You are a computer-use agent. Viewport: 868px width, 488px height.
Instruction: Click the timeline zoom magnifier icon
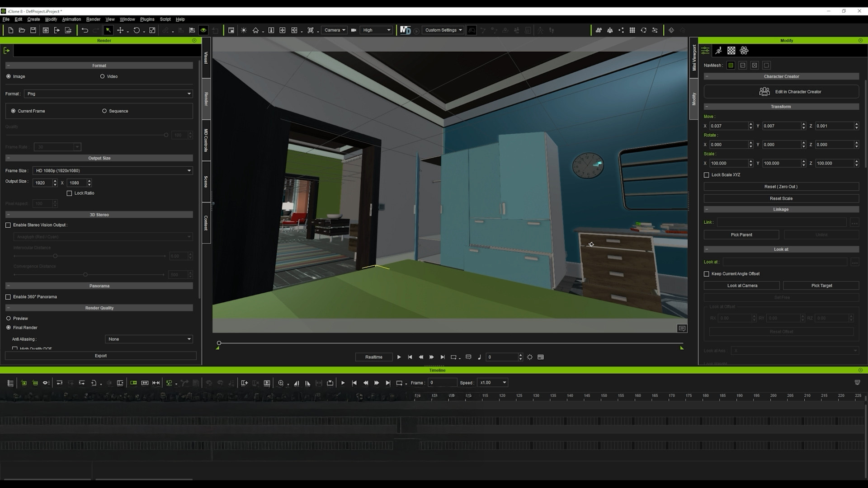pos(281,383)
